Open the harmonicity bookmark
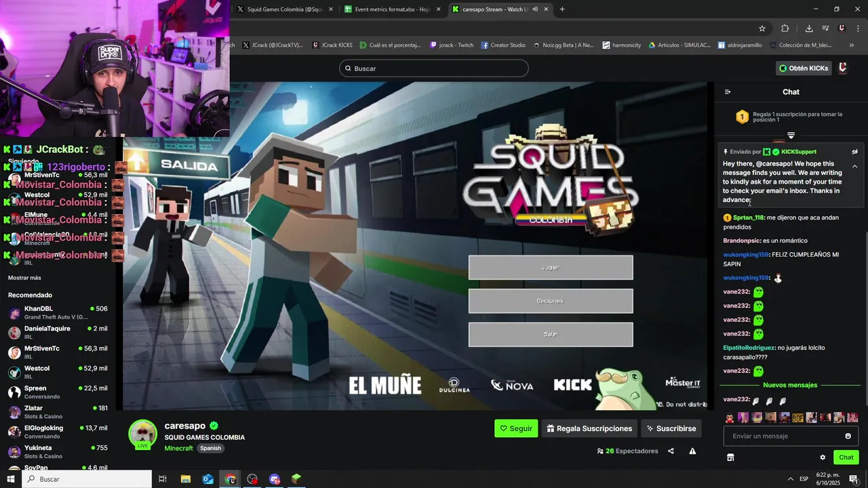 [621, 45]
